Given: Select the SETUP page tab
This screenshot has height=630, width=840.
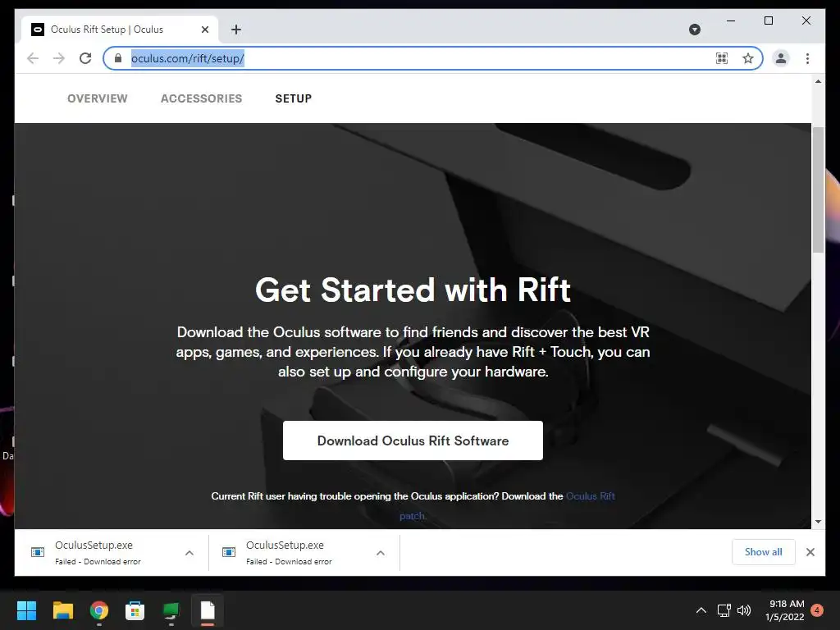Looking at the screenshot, I should tap(294, 98).
